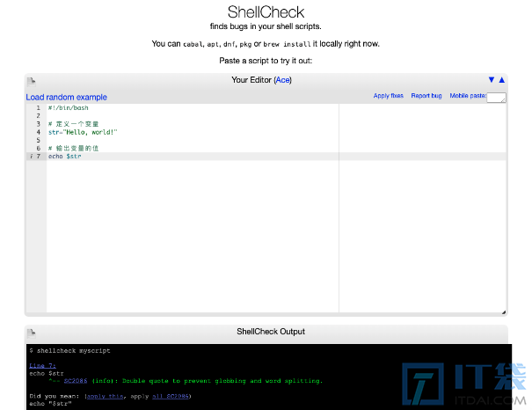Click line number 2 in the gutter
This screenshot has width=532, height=410.
click(39, 116)
